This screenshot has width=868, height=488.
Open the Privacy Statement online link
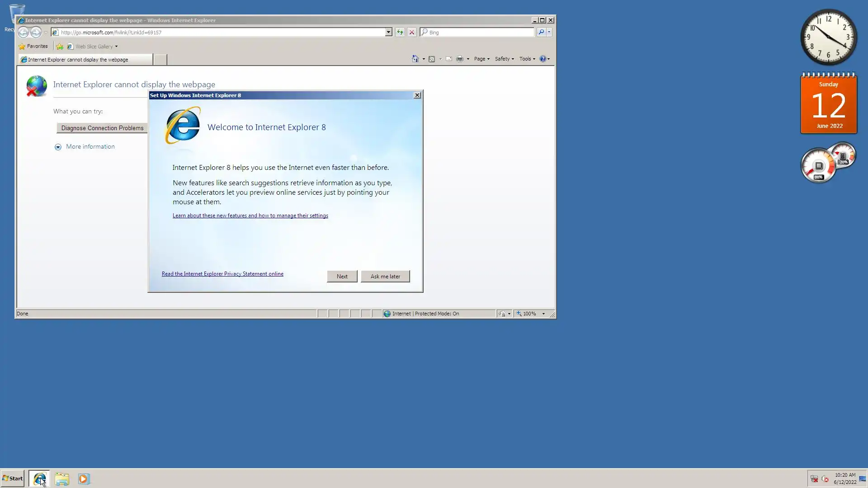(x=222, y=274)
